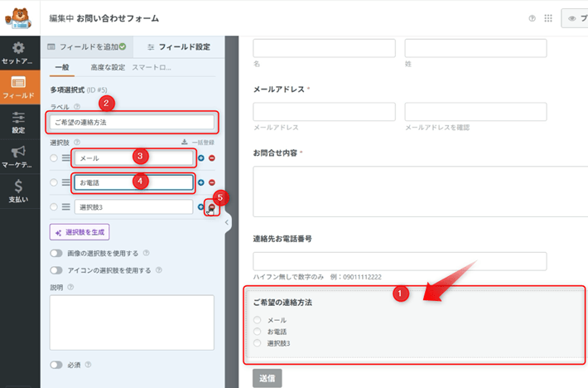The width and height of the screenshot is (588, 388).
Task: Click the WPForms bear mascot logo
Action: 19,18
